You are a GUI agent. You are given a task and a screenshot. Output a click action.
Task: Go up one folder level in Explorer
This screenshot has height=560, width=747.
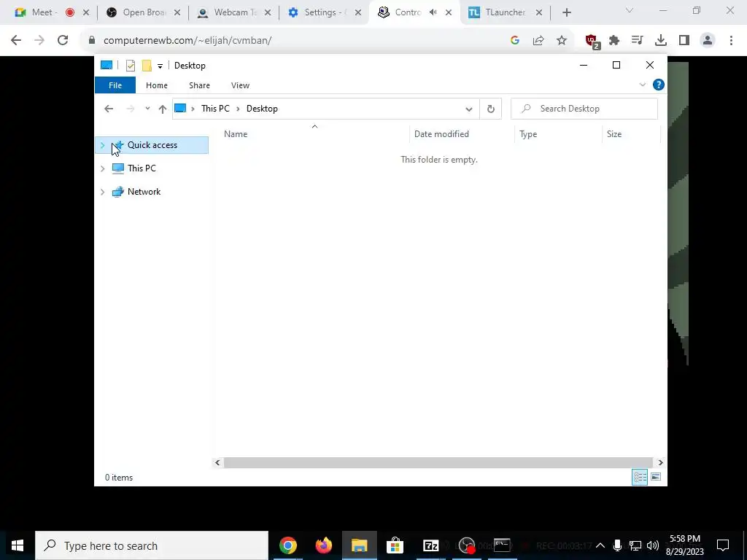tap(163, 109)
